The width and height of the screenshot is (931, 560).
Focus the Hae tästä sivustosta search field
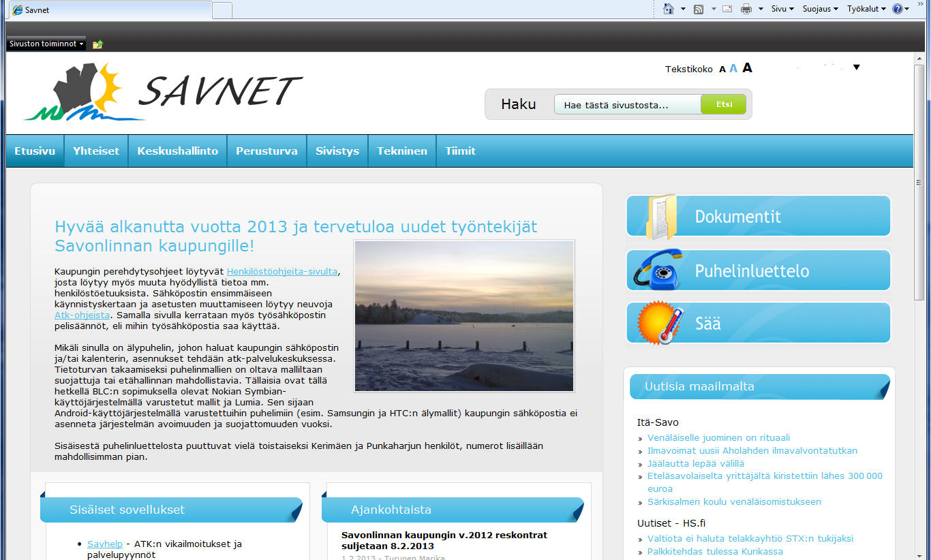click(627, 105)
